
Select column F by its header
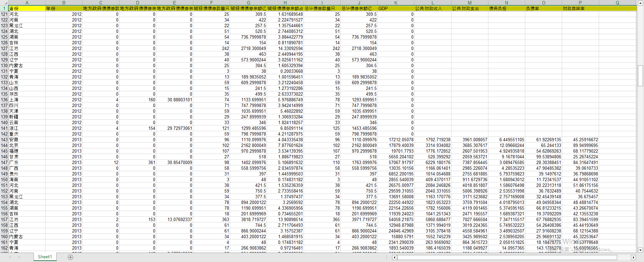(211, 3)
